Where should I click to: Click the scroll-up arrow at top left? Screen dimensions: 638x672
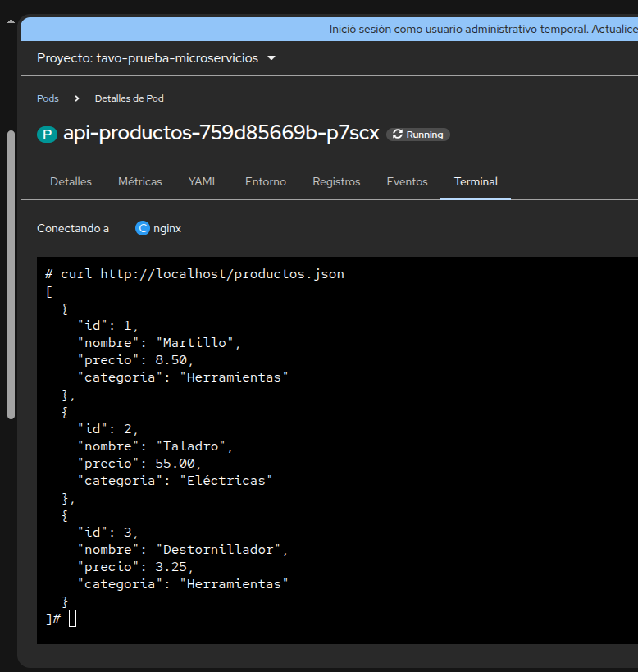(10, 24)
